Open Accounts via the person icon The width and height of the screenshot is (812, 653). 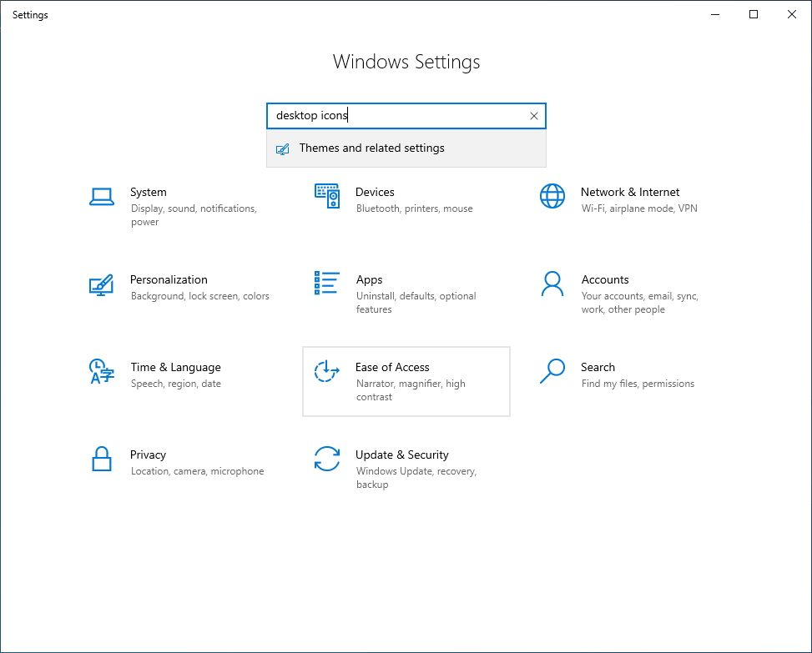click(x=552, y=284)
